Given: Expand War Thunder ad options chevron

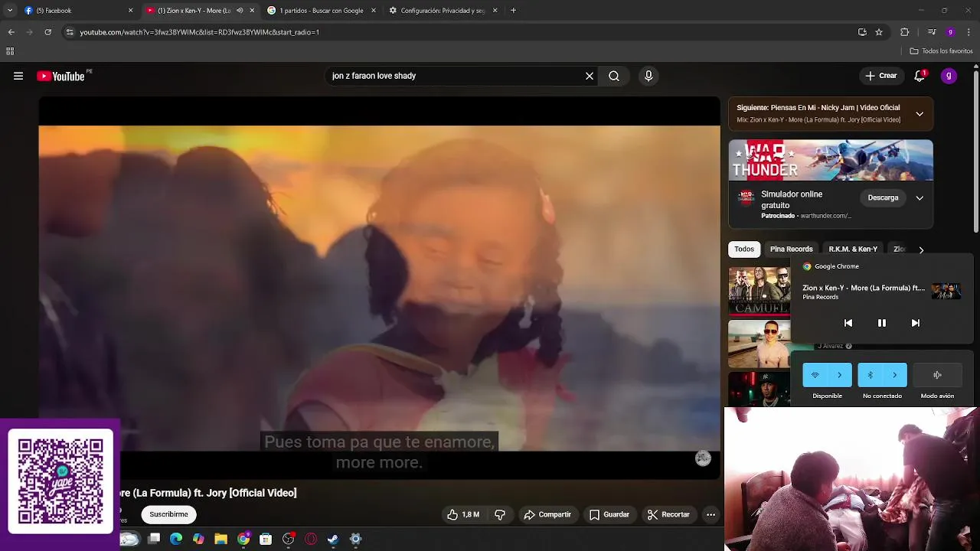Looking at the screenshot, I should [920, 197].
